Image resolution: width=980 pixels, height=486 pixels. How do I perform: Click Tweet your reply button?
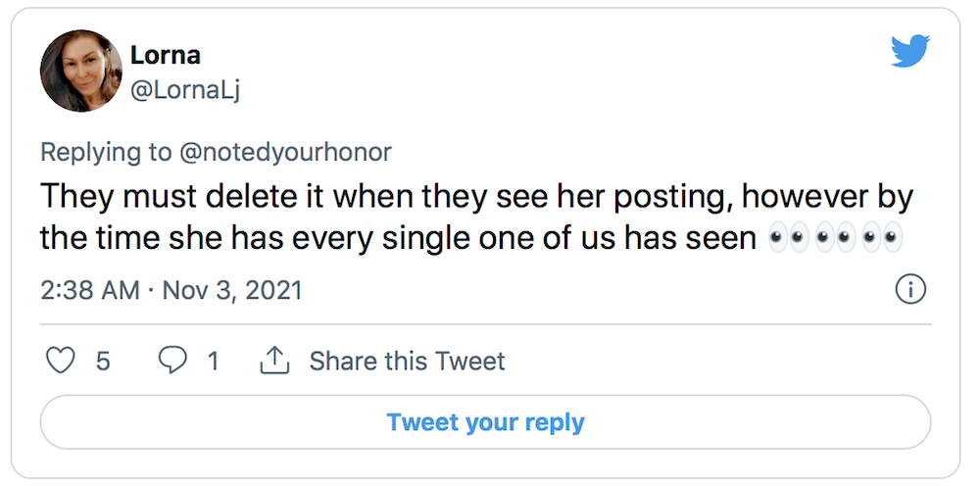coord(486,421)
